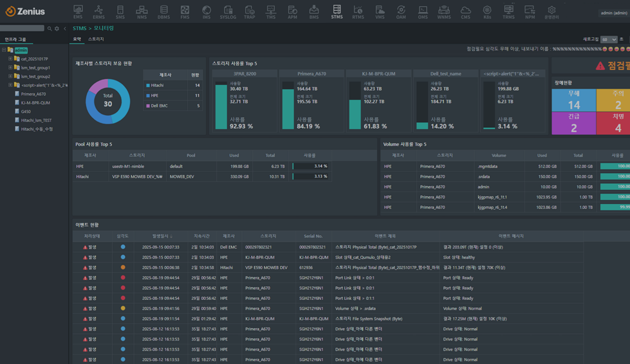The image size is (630, 364).
Task: Click the 치명 red status tile
Action: point(618,123)
